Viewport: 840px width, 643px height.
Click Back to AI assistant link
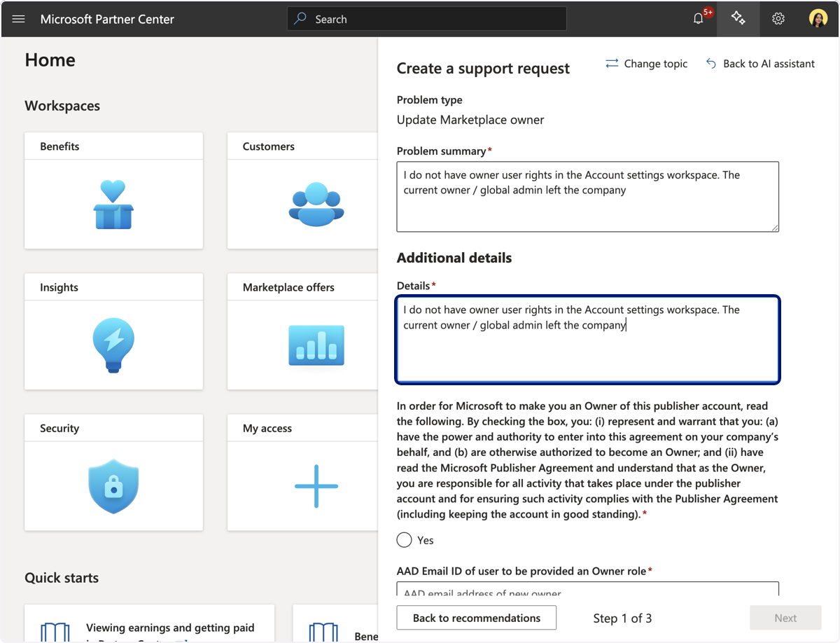pos(769,64)
